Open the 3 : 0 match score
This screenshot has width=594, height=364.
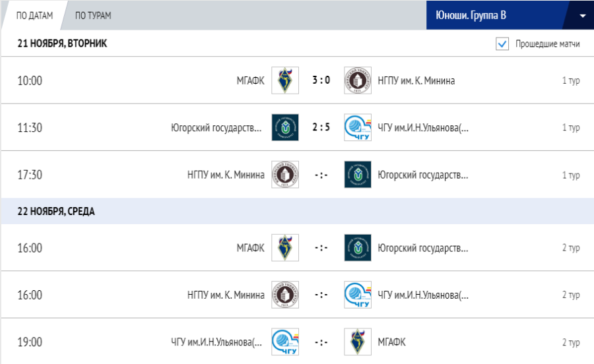click(321, 80)
